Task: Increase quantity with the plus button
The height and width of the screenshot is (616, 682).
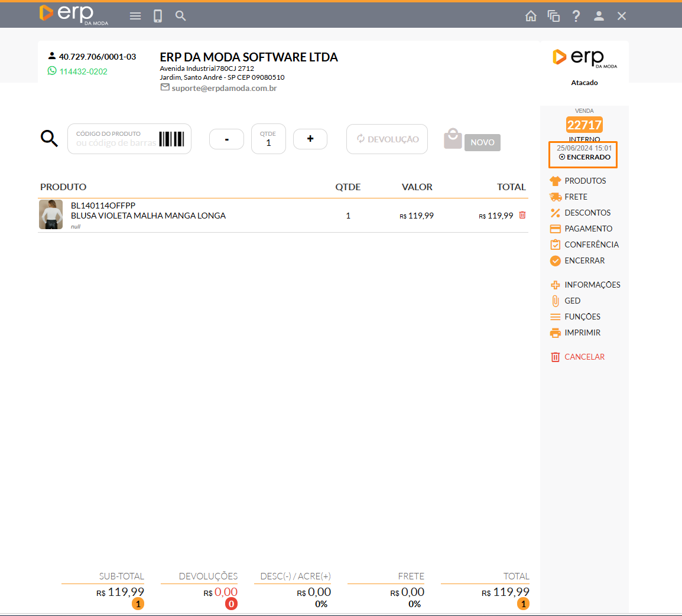Action: point(310,139)
